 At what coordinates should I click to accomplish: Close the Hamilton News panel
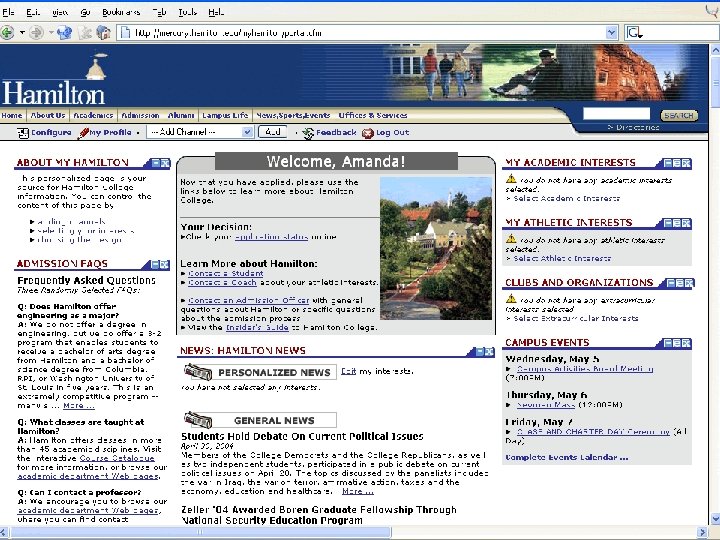pos(489,352)
